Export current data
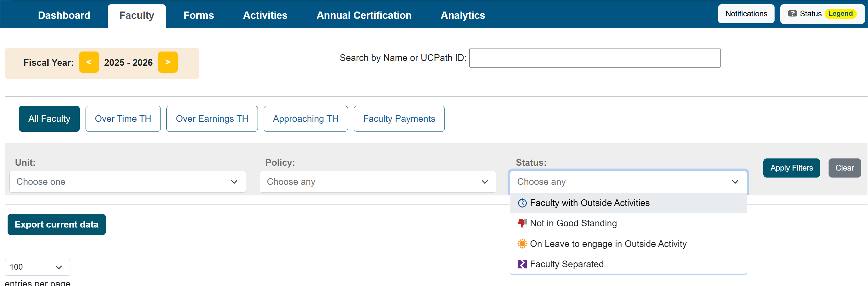 tap(56, 224)
